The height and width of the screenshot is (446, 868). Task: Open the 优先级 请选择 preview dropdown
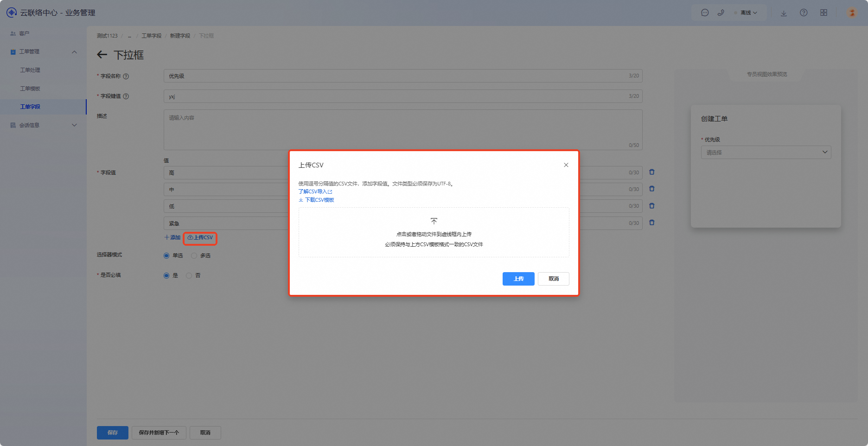coord(766,152)
